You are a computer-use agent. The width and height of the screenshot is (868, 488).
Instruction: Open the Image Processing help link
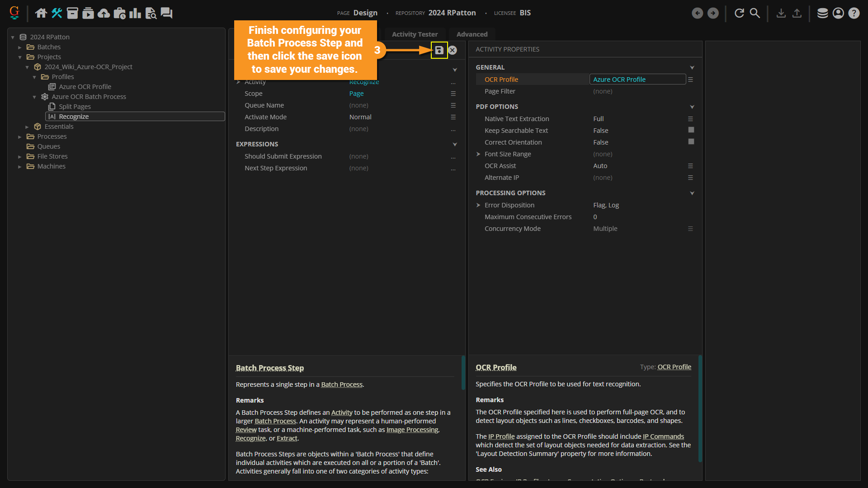[x=412, y=430]
